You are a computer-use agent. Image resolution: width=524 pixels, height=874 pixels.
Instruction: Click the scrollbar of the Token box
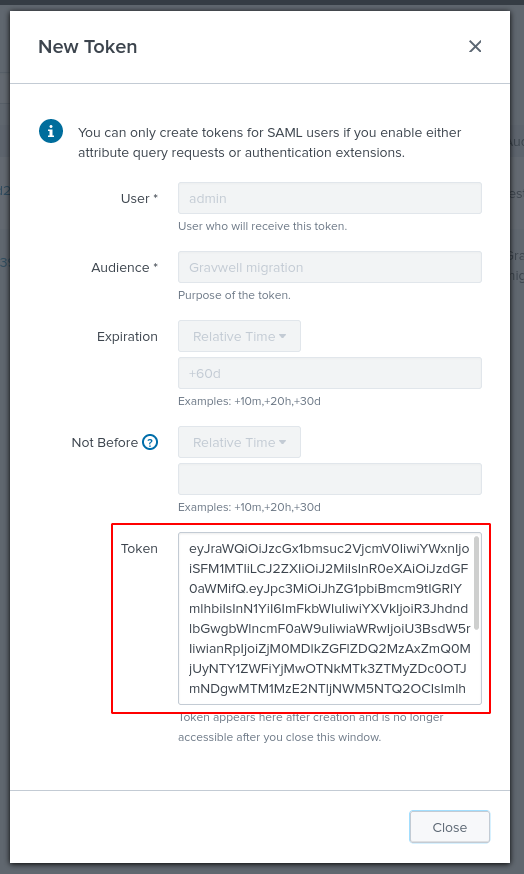tap(477, 583)
